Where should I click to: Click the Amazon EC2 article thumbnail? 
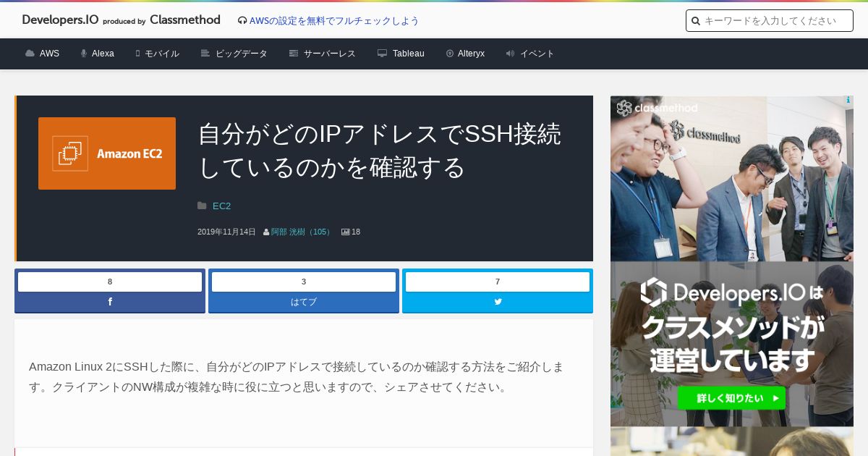[107, 153]
